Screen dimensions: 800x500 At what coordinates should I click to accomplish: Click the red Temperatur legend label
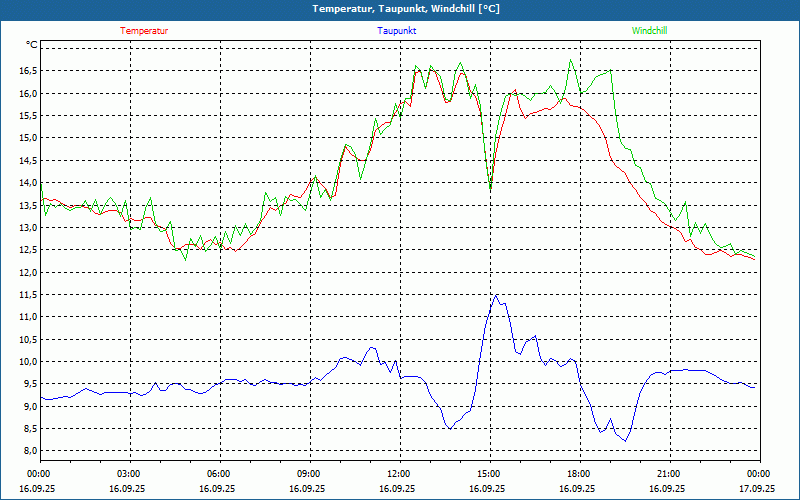point(144,31)
